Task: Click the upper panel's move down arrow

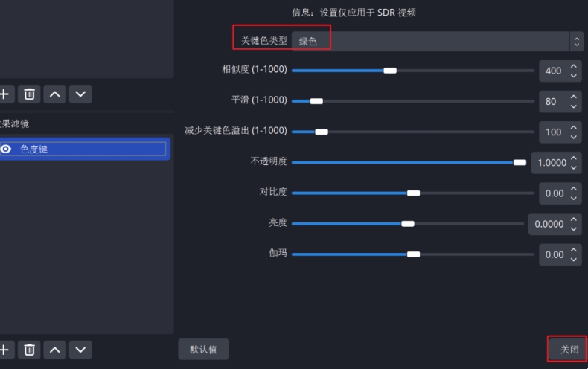Action: [80, 94]
